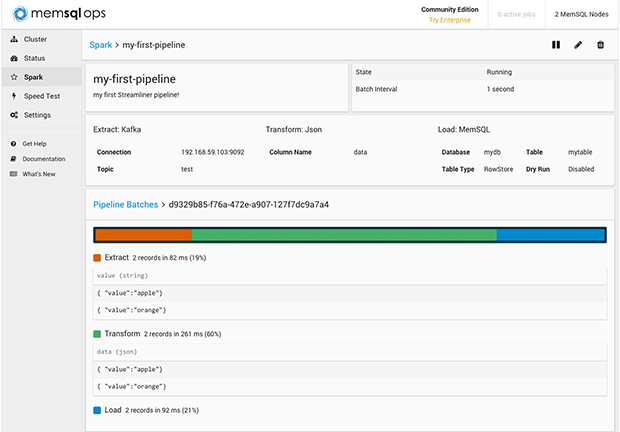Open Settings in the sidebar

42,115
